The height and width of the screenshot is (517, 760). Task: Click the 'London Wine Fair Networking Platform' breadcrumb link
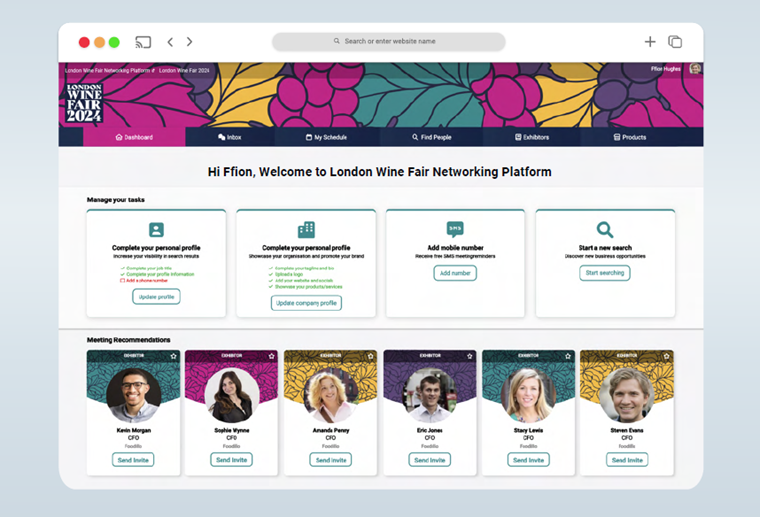[110, 70]
